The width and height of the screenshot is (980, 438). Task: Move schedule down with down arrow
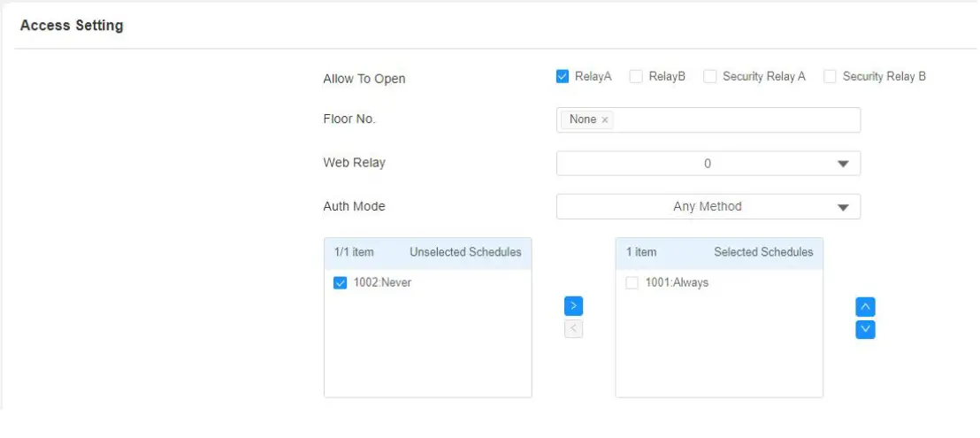(865, 329)
